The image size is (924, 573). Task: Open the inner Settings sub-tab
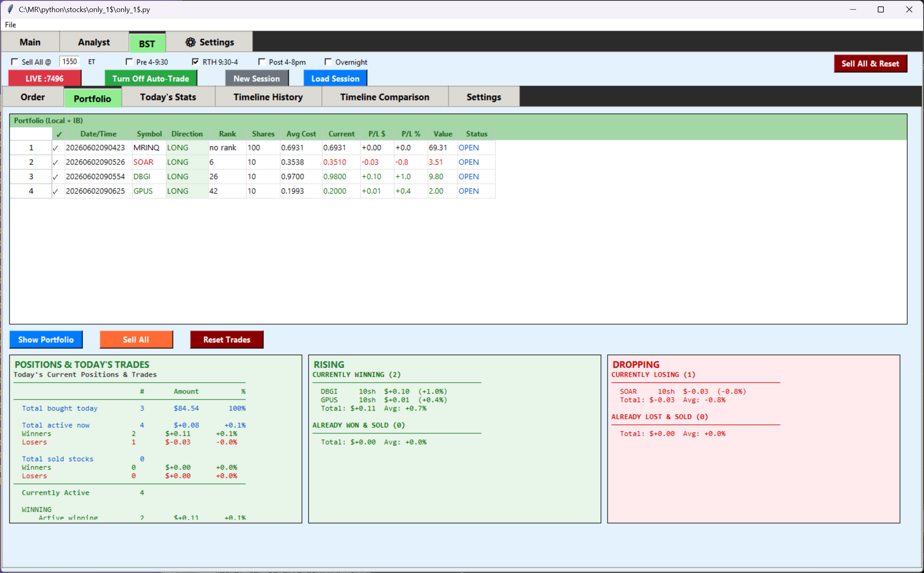(x=484, y=97)
